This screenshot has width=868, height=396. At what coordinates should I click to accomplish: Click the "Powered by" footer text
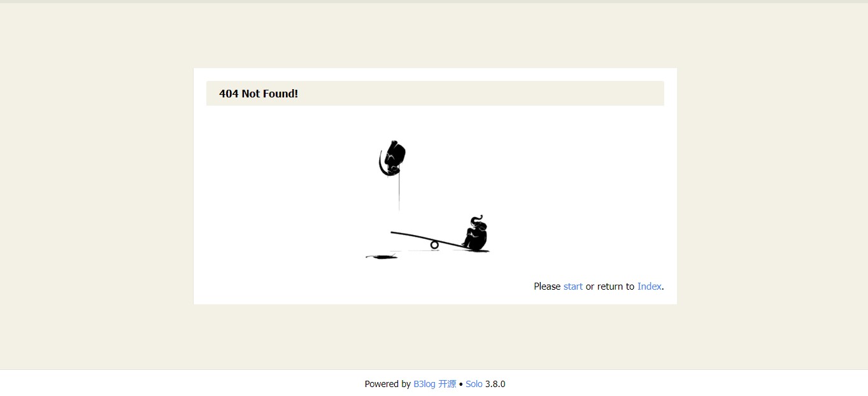tap(387, 384)
